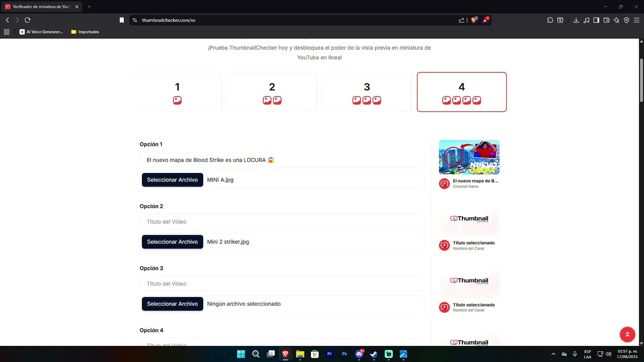
Task: Switch to the Verificador de miniatura tab
Action: tap(41, 7)
